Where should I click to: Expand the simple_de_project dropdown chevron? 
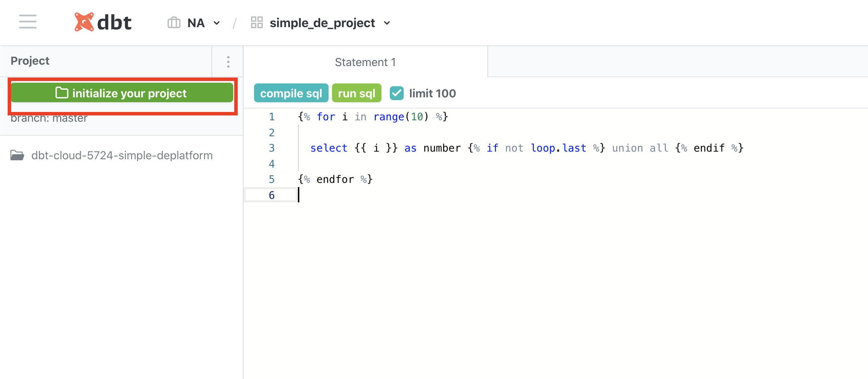(387, 23)
